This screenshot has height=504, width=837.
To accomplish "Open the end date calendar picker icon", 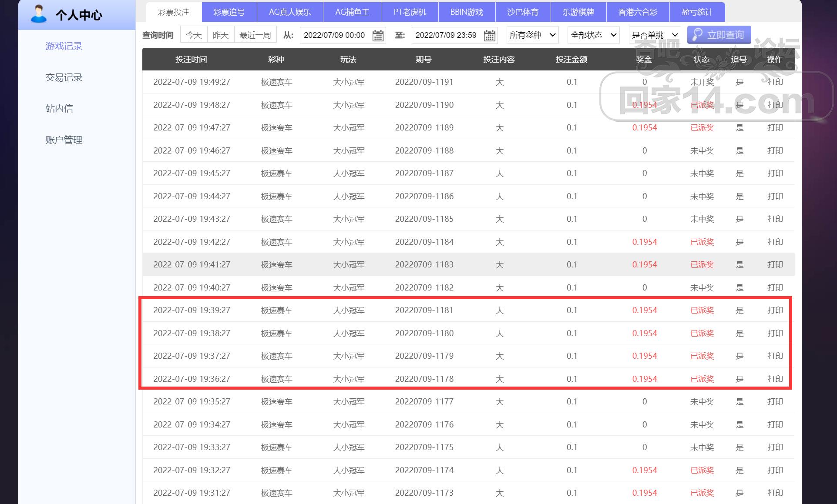I will click(x=490, y=35).
